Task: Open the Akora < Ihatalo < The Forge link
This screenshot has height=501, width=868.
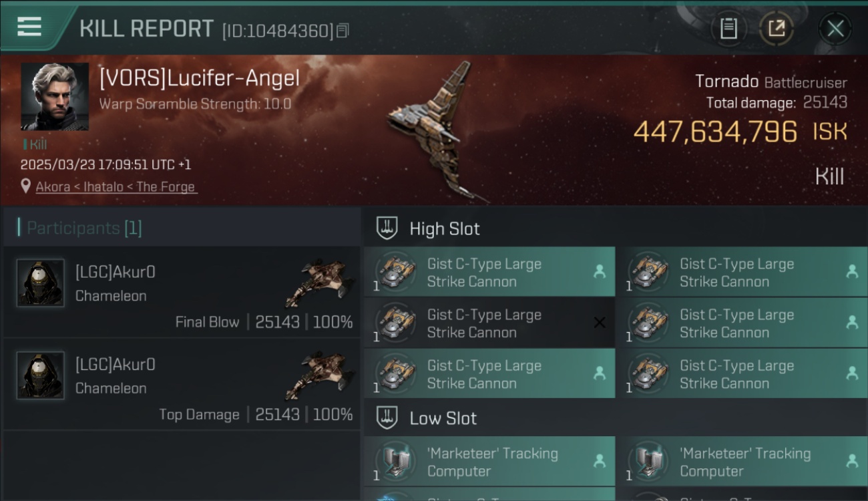Action: 117,187
